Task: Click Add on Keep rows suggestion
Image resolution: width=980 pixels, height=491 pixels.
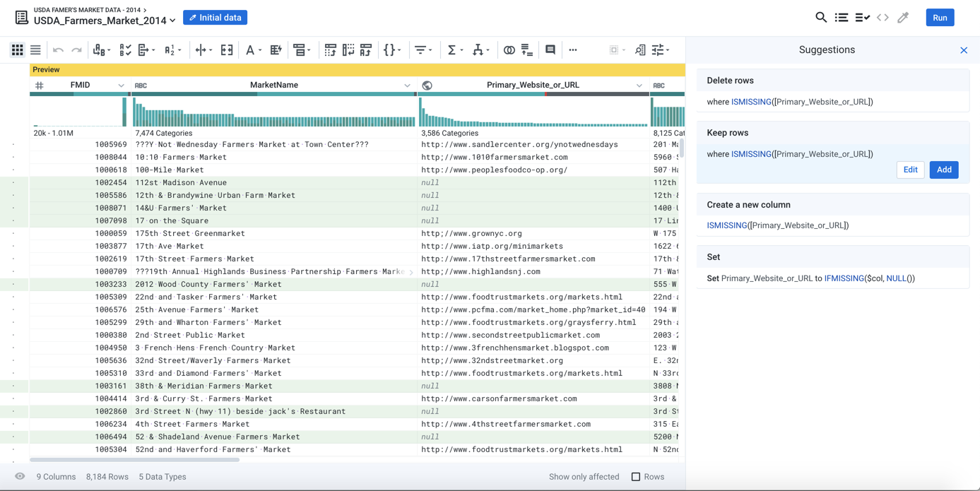Action: click(x=943, y=170)
